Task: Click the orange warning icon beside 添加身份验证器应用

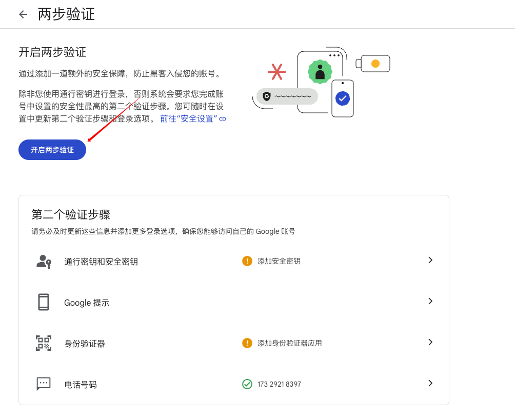Action: pyautogui.click(x=247, y=343)
